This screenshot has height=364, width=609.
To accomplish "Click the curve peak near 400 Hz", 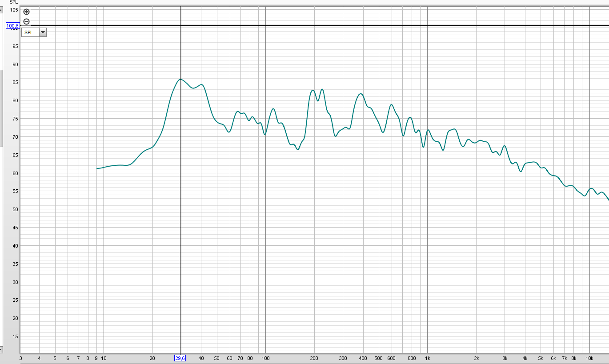I will 361,94.
